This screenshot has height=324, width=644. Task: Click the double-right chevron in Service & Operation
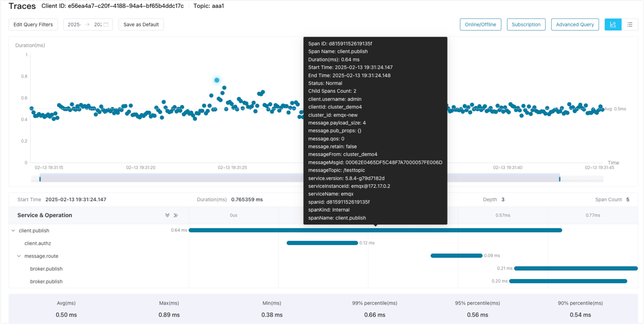pyautogui.click(x=176, y=215)
